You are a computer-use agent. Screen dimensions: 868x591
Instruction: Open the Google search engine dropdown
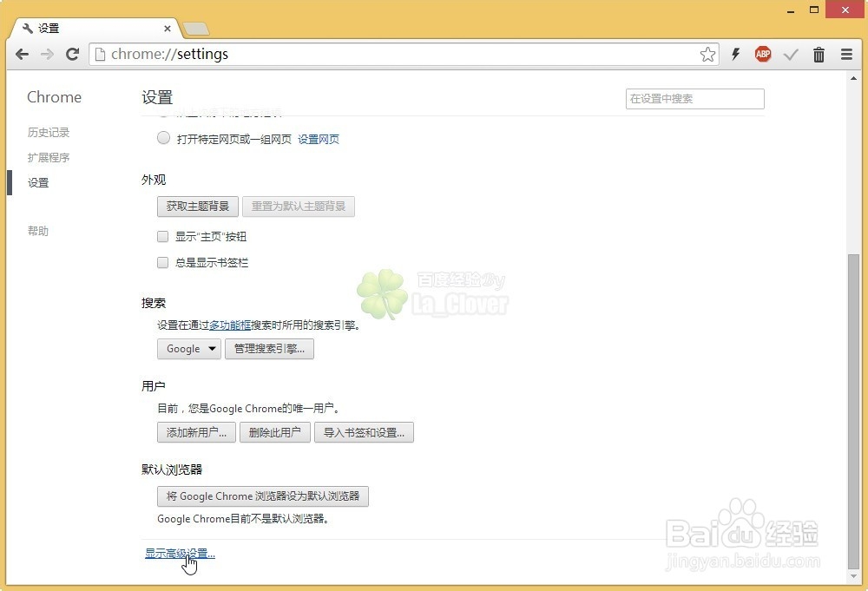pyautogui.click(x=188, y=349)
